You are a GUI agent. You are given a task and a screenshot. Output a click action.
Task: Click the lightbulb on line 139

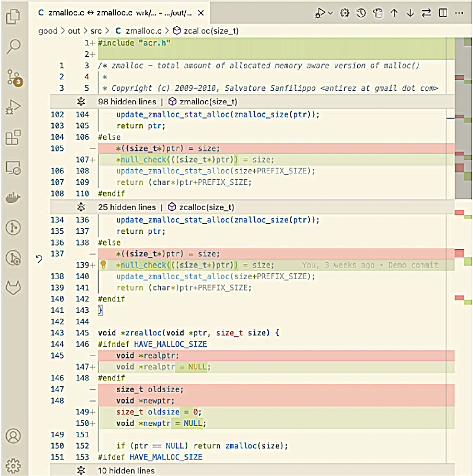103,264
